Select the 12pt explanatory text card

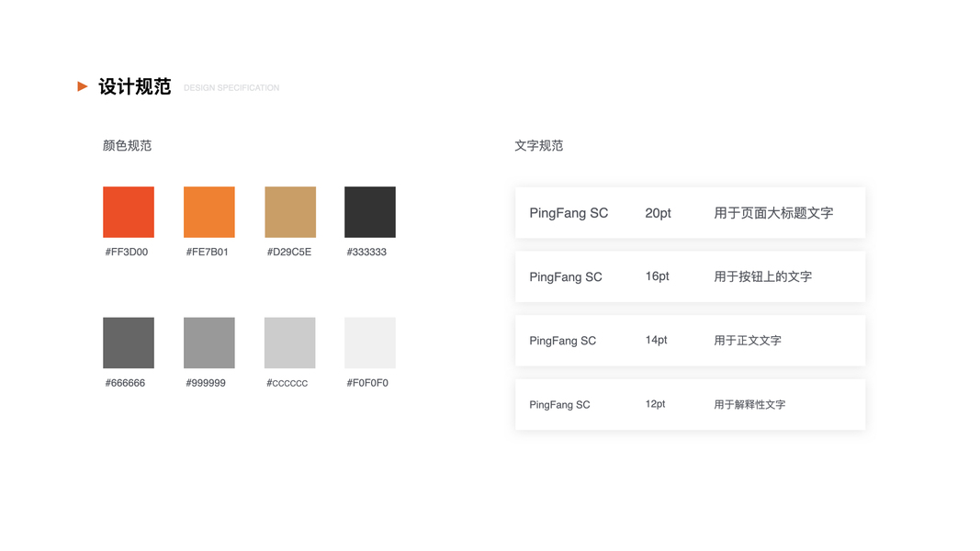tap(690, 404)
